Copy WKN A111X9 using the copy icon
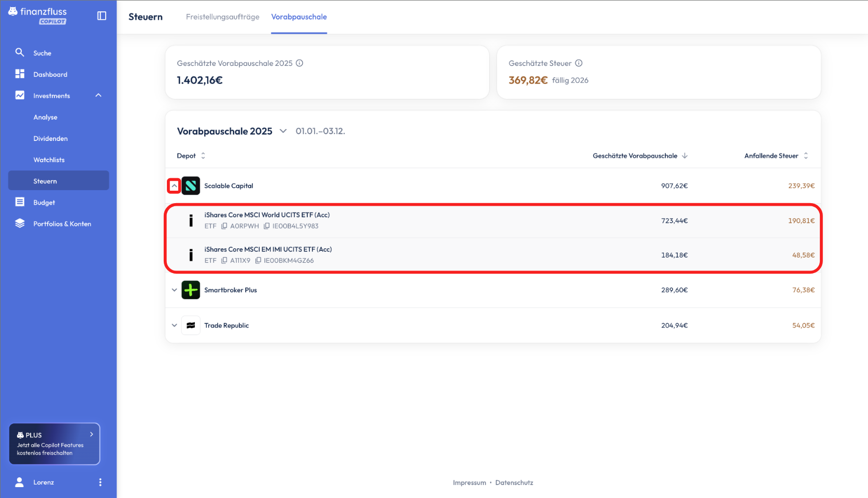 (224, 261)
